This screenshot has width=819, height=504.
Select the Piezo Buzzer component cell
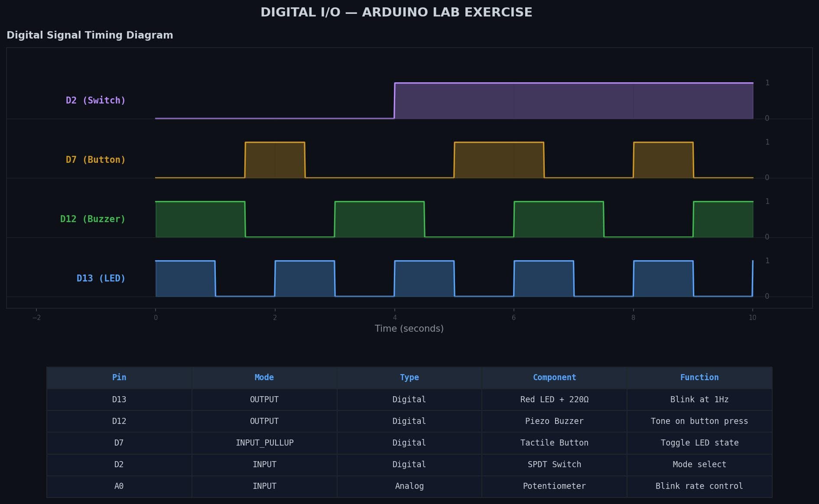554,421
